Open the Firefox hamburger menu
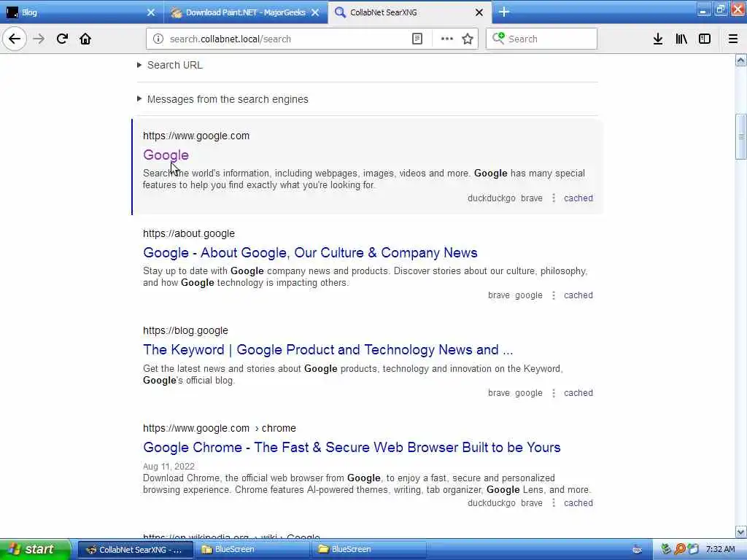The height and width of the screenshot is (560, 747). [x=733, y=39]
